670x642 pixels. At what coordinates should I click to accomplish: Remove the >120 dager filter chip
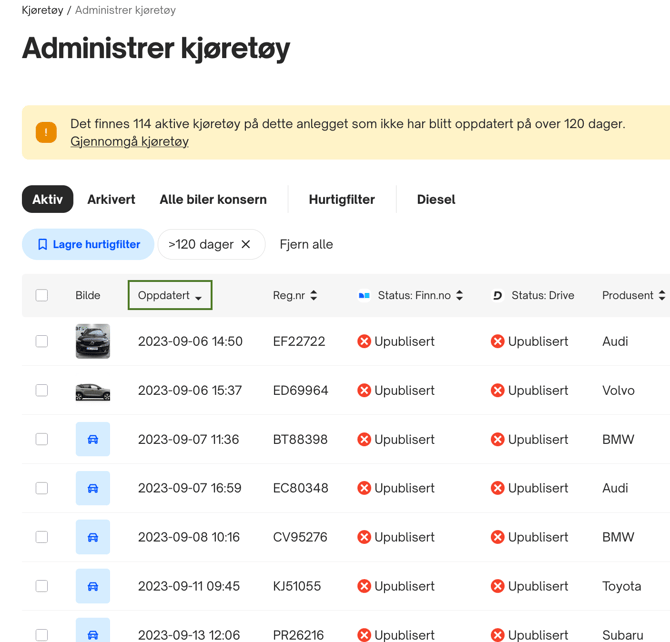[246, 244]
